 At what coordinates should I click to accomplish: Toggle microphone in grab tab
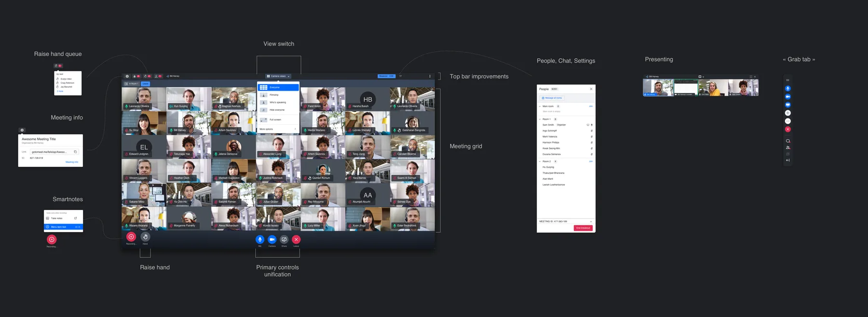788,89
